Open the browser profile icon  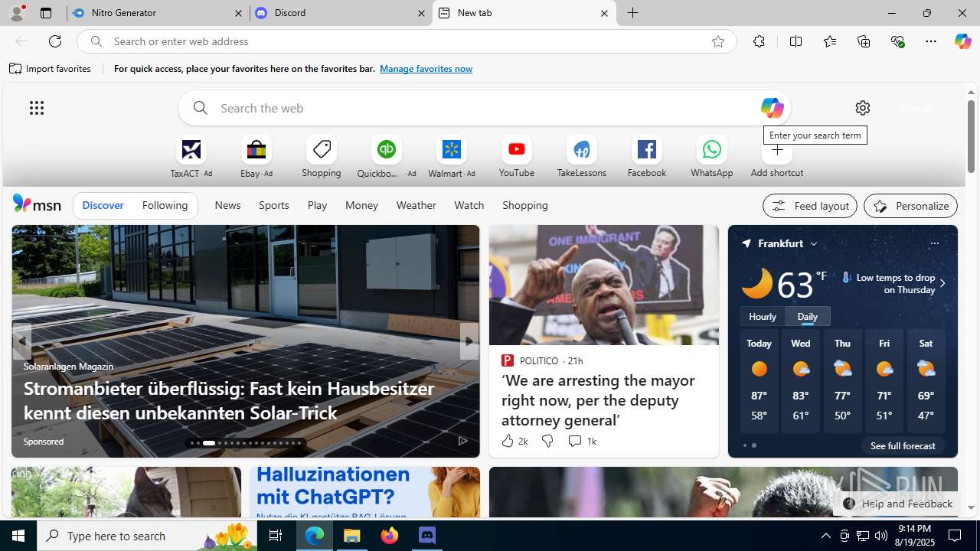(16, 13)
